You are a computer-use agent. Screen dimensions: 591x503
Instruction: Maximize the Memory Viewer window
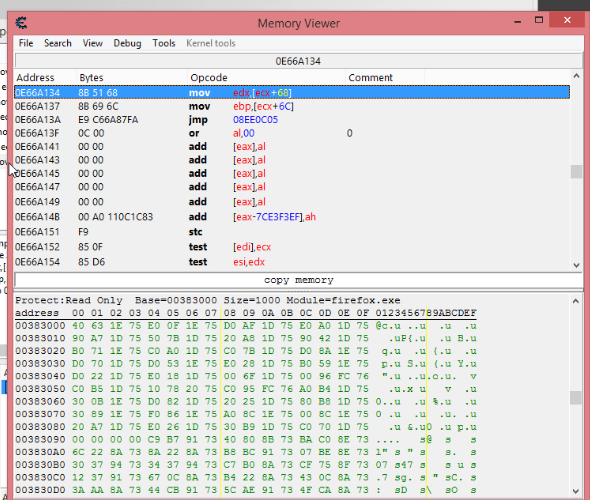point(539,20)
